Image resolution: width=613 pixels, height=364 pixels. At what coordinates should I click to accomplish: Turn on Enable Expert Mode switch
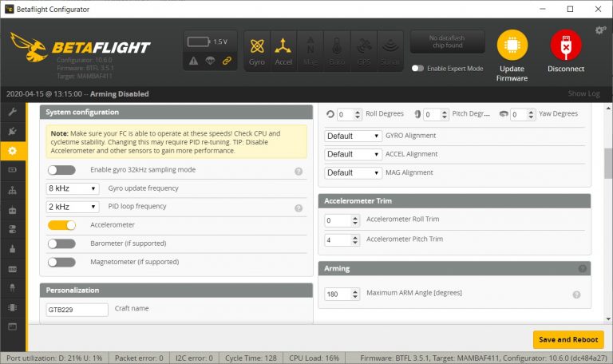point(417,69)
